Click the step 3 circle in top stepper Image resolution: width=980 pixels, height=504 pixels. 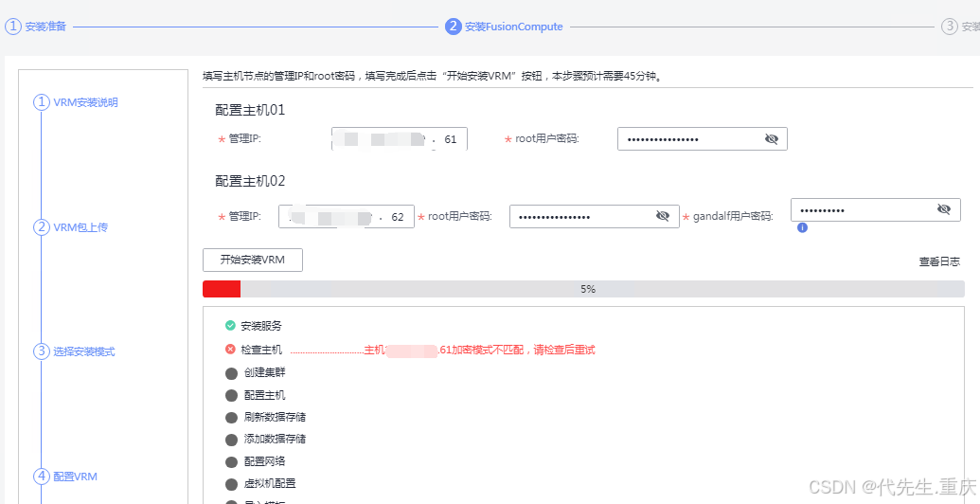click(x=950, y=27)
